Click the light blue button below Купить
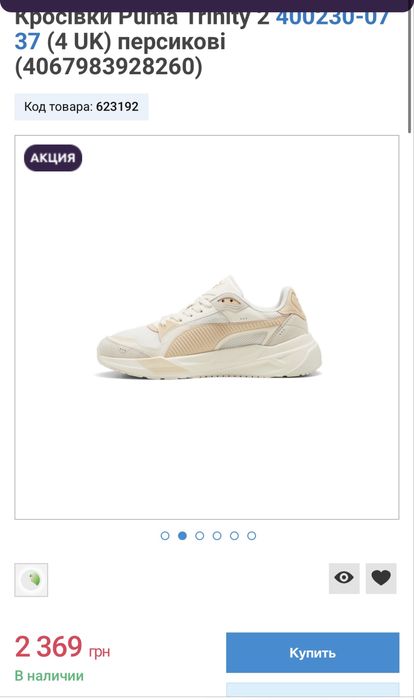414x700 pixels. pyautogui.click(x=312, y=689)
